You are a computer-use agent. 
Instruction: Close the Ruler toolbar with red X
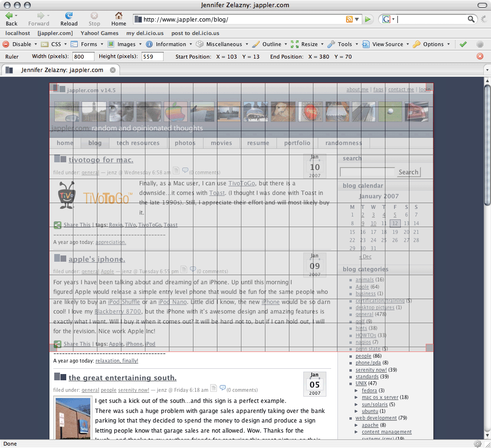[480, 56]
